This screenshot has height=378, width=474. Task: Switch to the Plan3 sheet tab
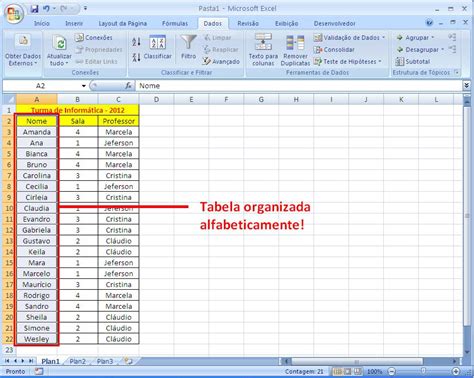click(x=105, y=361)
